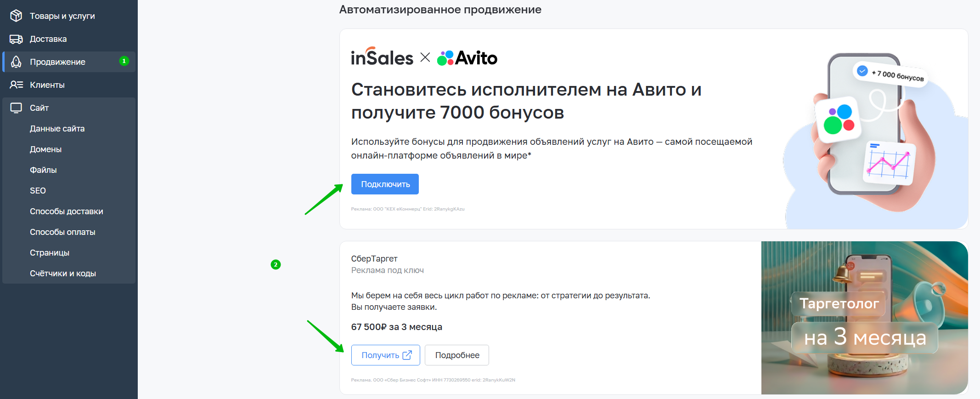980x399 pixels.
Task: Click the box icon beside Товары и услуги
Action: click(x=16, y=16)
